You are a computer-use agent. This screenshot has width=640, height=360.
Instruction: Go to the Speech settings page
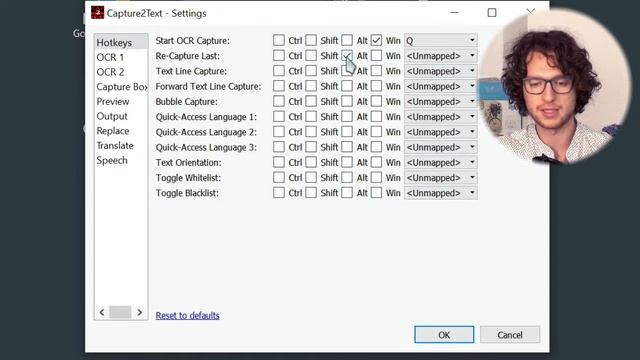point(121,160)
